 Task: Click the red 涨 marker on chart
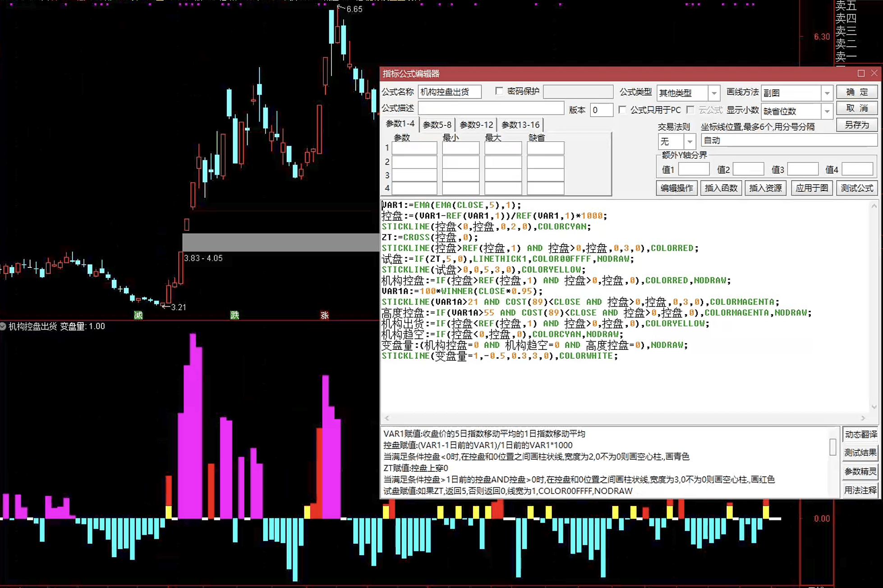click(324, 315)
